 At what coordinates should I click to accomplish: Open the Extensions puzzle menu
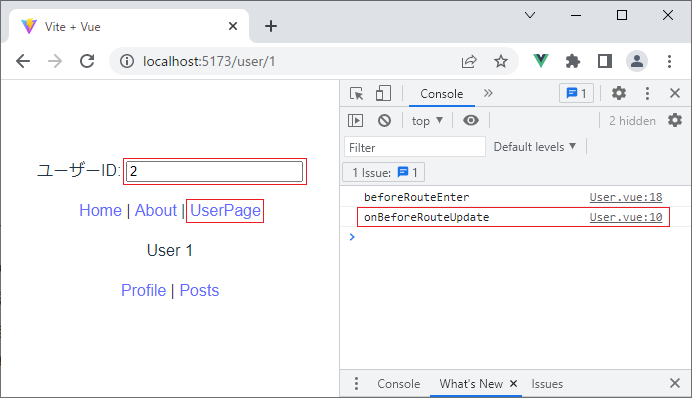point(572,61)
